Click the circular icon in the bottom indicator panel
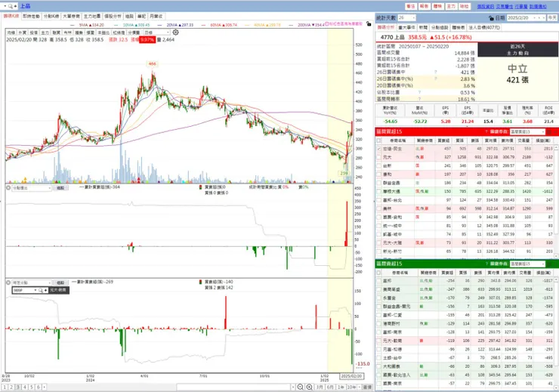This screenshot has height=392, width=559. click(8, 282)
